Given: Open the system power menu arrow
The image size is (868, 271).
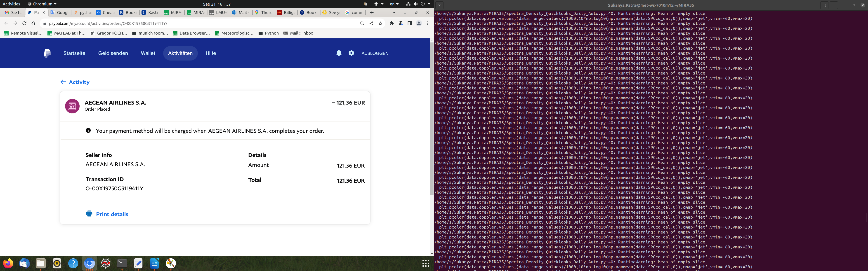Looking at the screenshot, I should tap(429, 4).
